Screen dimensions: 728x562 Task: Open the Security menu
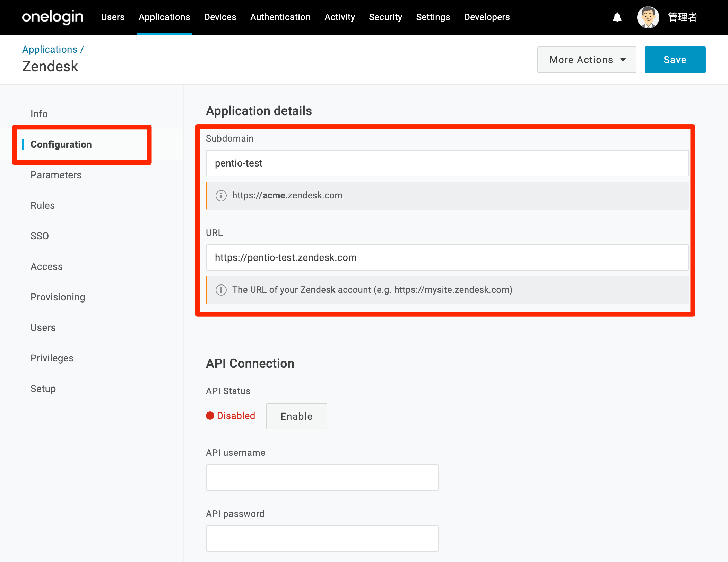(x=385, y=17)
